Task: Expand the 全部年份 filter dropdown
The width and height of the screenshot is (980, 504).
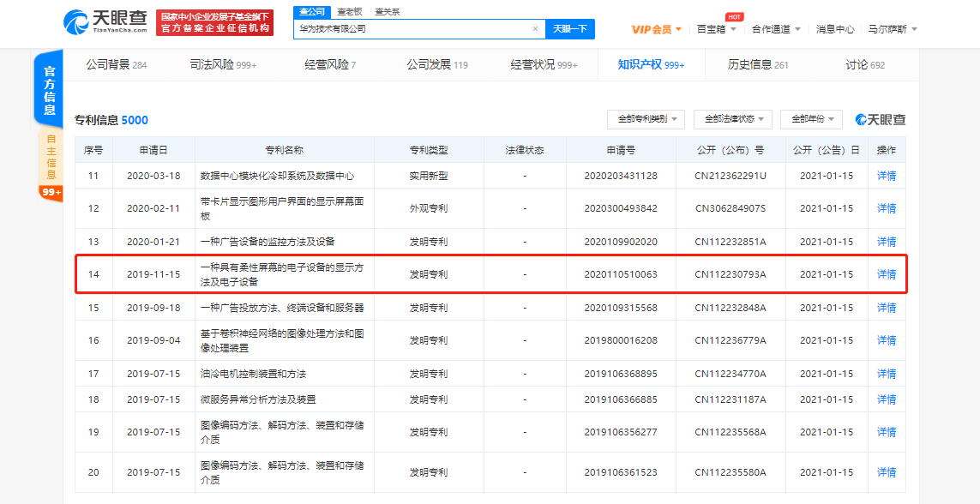Action: 811,119
